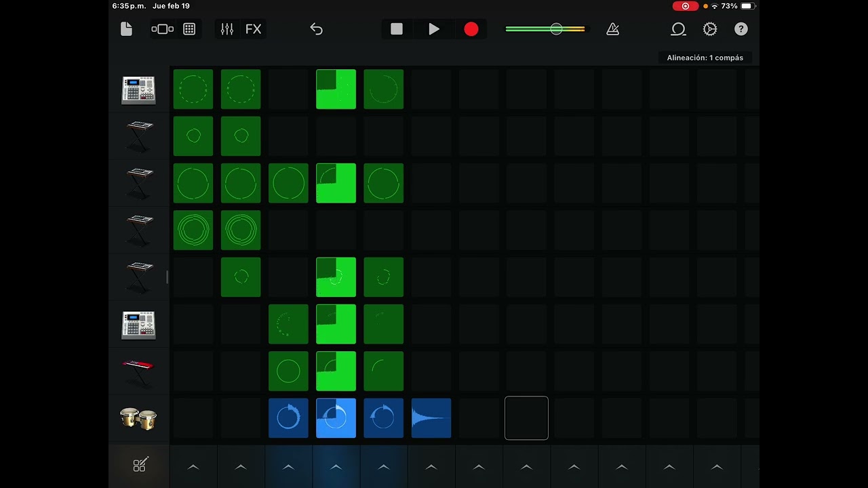Select keyboard track header in third row

click(x=139, y=184)
